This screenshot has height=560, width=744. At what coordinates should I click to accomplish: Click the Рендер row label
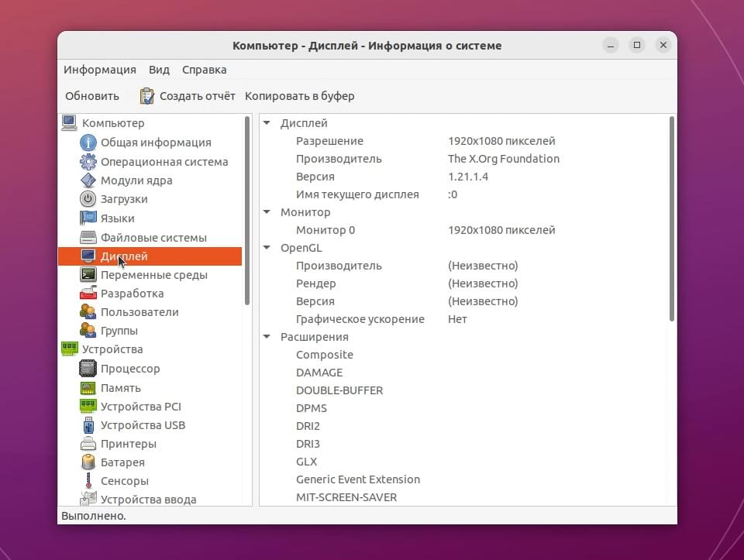pos(315,283)
